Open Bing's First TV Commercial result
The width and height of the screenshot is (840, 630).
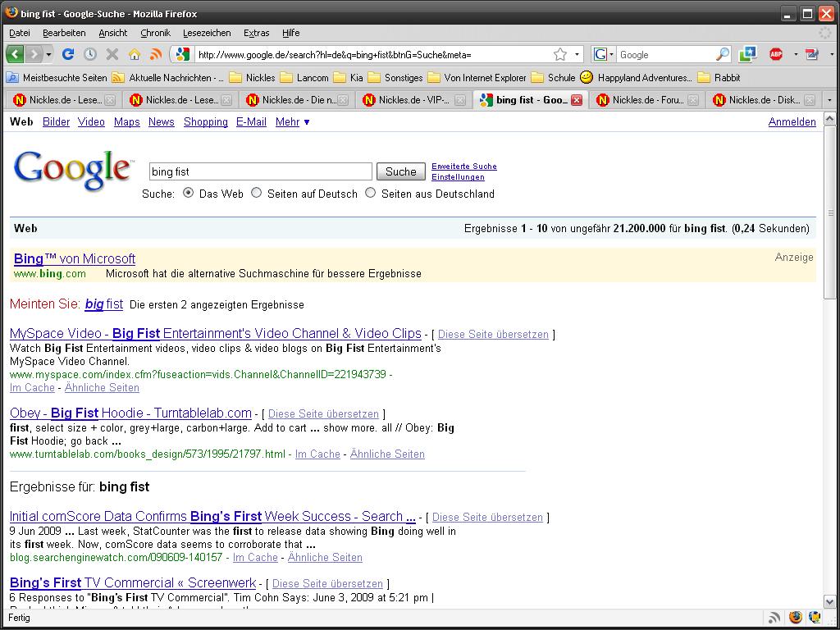[133, 582]
